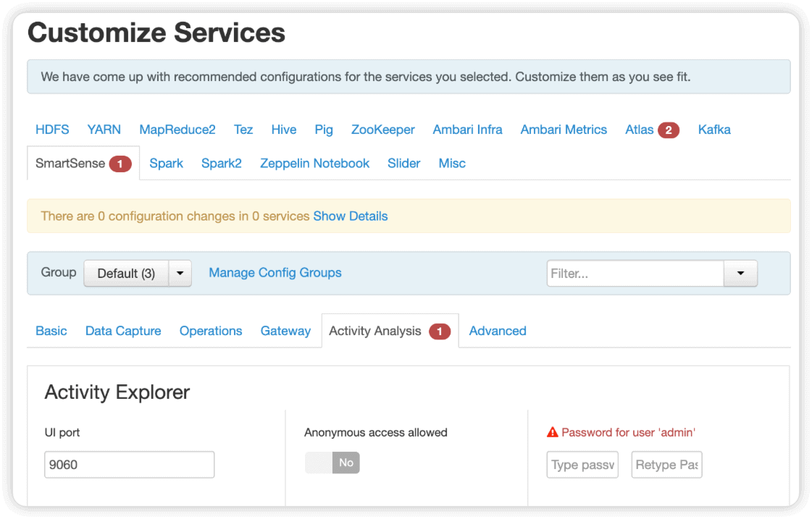Click the Activity Analysis error badge

coord(440,332)
